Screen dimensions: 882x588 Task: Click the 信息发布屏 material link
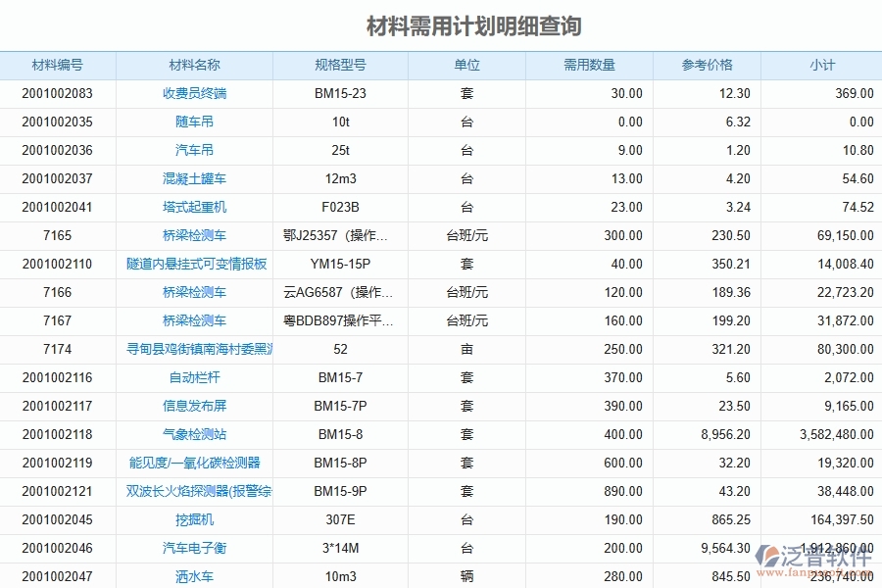[196, 406]
